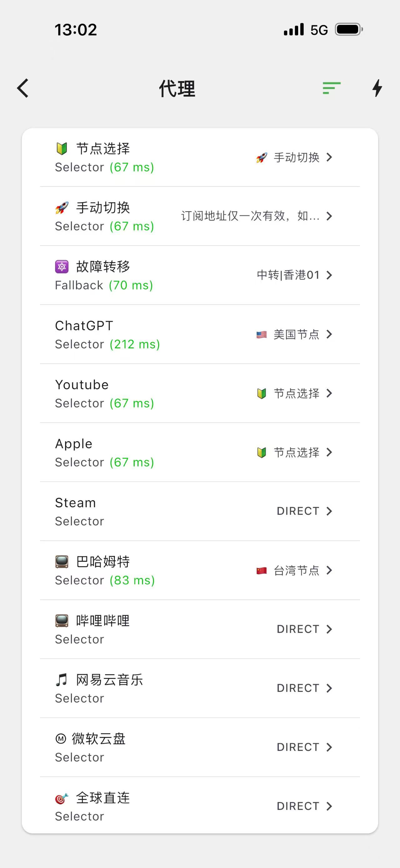This screenshot has width=400, height=868.
Task: Expand the Steam DIRECT chevron
Action: pos(329,511)
